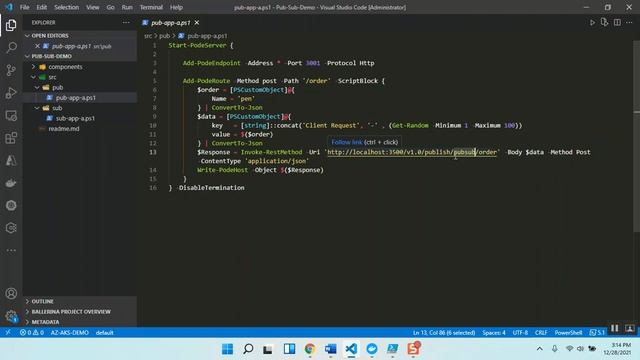
Task: Open the Accounts menu in activity bar
Action: coord(11,293)
